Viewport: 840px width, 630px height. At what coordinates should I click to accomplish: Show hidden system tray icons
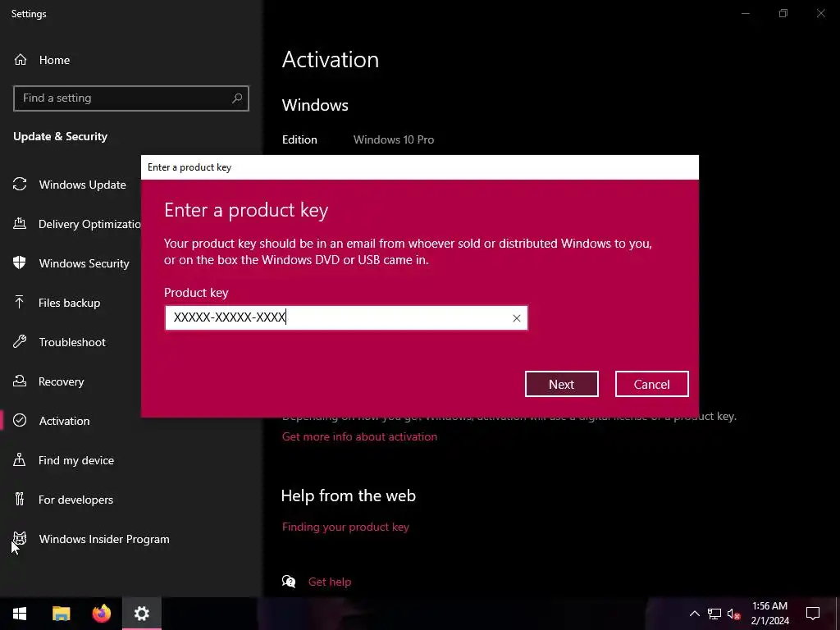point(694,614)
